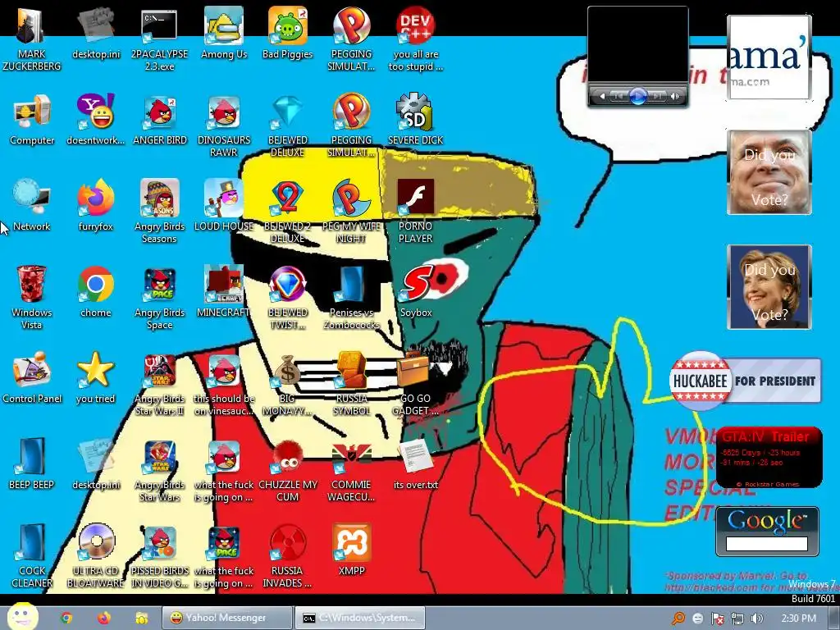Click the Huckabee For President gadget

tap(745, 381)
